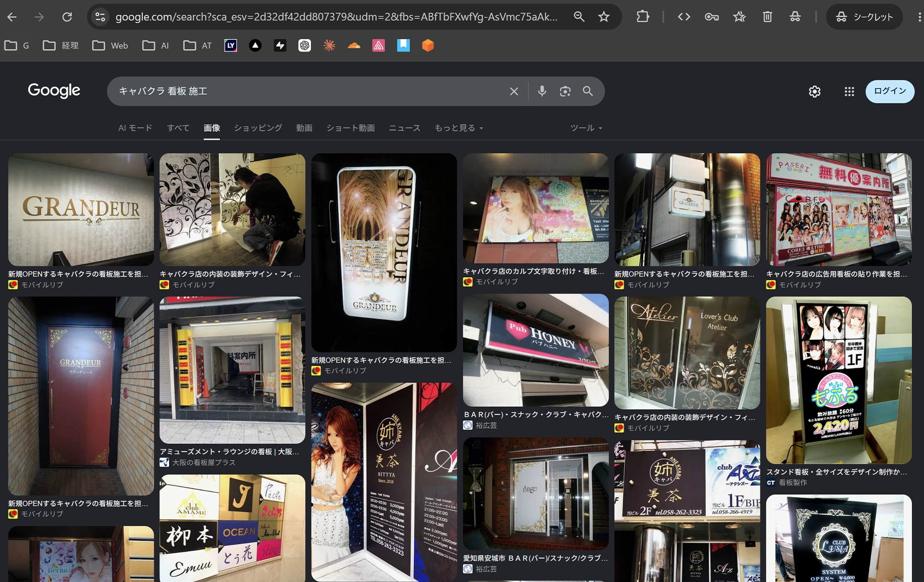This screenshot has width=924, height=582.
Task: Open the CLUB LUSIA black sign image
Action: pyautogui.click(x=839, y=538)
